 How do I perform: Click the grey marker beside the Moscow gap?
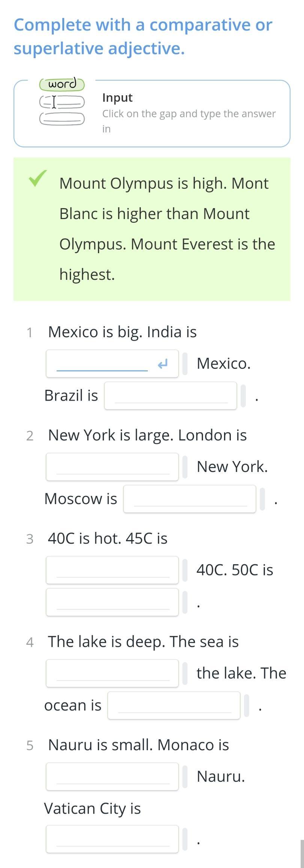[x=262, y=499]
